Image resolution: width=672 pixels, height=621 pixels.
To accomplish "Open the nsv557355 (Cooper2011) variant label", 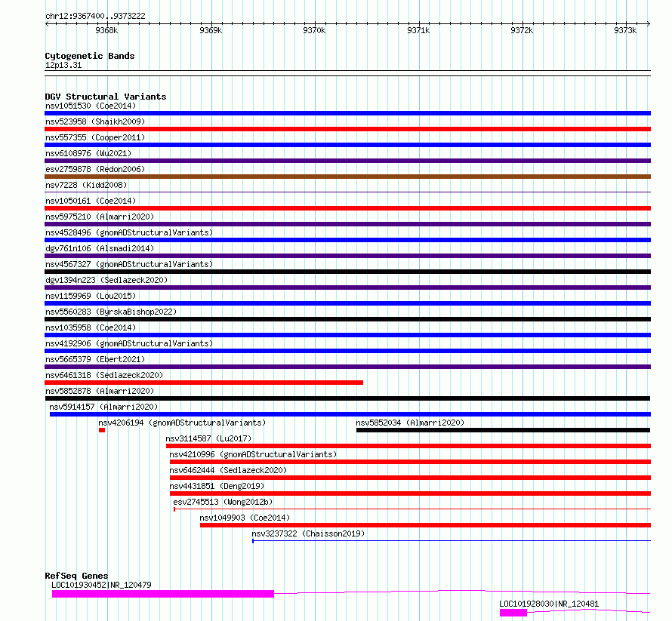I will click(95, 137).
